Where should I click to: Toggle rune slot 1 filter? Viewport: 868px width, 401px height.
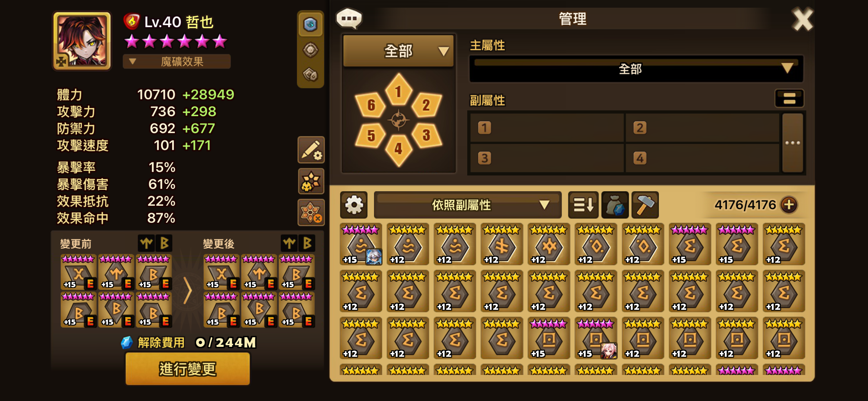398,90
